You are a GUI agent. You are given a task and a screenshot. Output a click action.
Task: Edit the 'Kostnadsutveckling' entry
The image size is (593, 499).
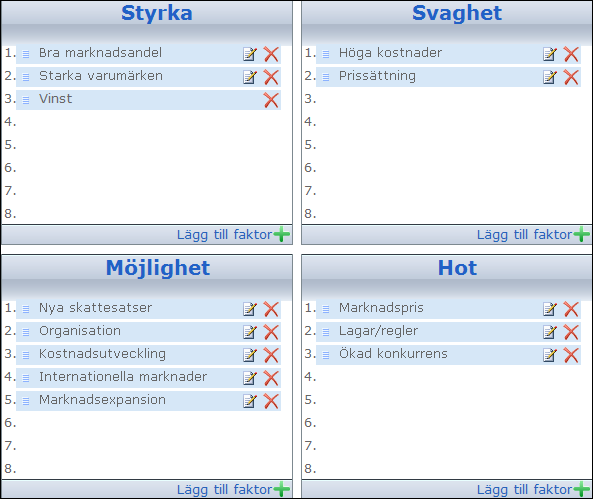click(x=250, y=355)
